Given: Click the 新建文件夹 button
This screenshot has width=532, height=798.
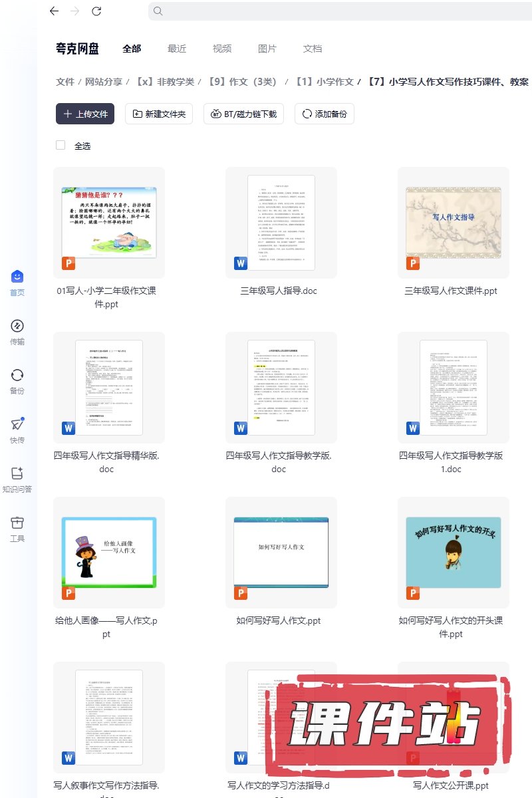Looking at the screenshot, I should [x=159, y=114].
